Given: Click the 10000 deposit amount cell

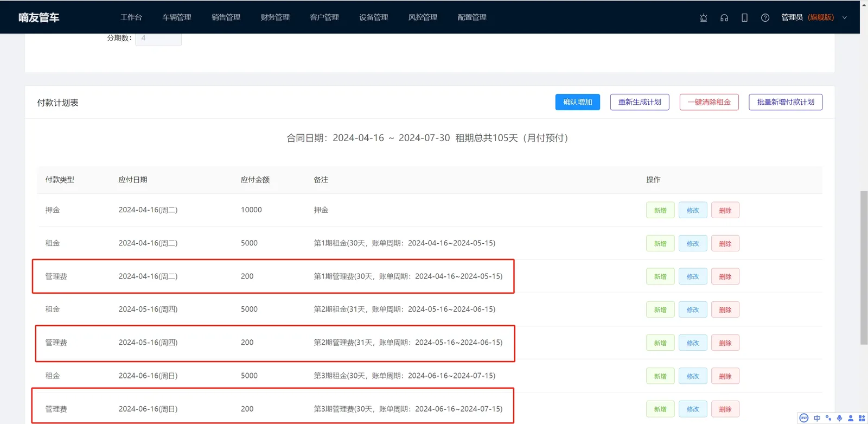Looking at the screenshot, I should click(x=251, y=210).
